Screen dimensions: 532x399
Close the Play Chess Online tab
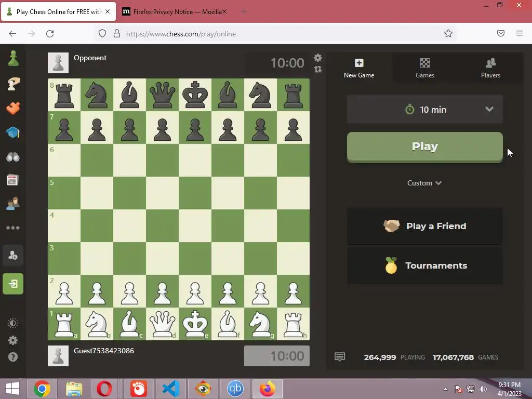[x=108, y=11]
